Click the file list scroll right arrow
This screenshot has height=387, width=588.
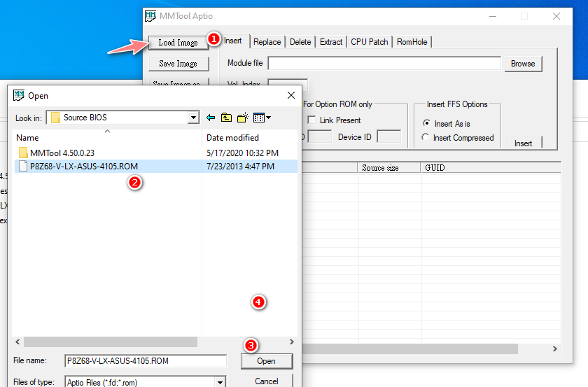click(x=291, y=342)
